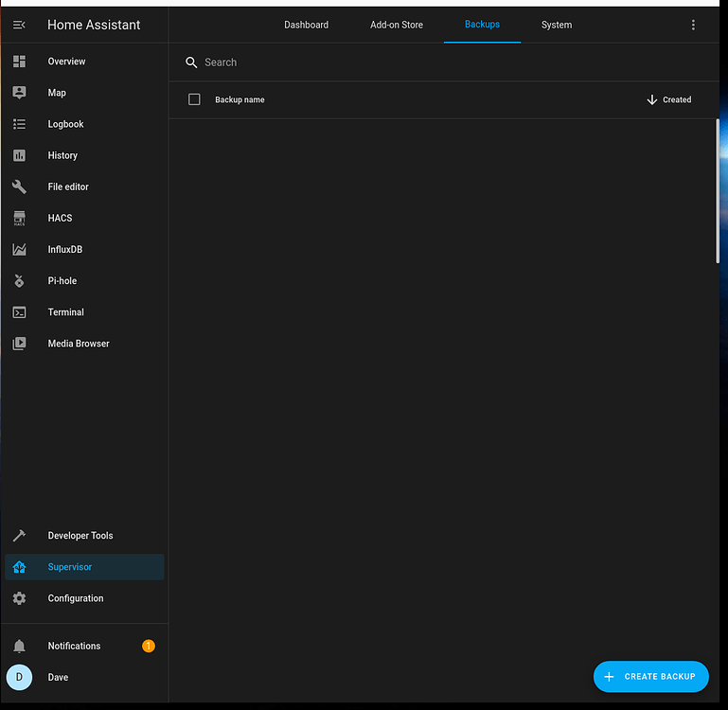The image size is (728, 710).
Task: Open the Dave profile page
Action: [x=84, y=677]
